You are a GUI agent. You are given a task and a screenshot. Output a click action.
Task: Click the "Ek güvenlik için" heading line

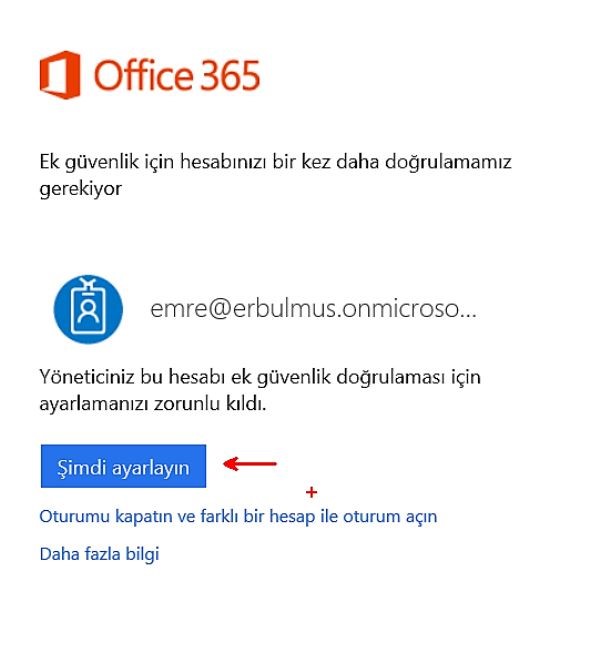[x=275, y=162]
